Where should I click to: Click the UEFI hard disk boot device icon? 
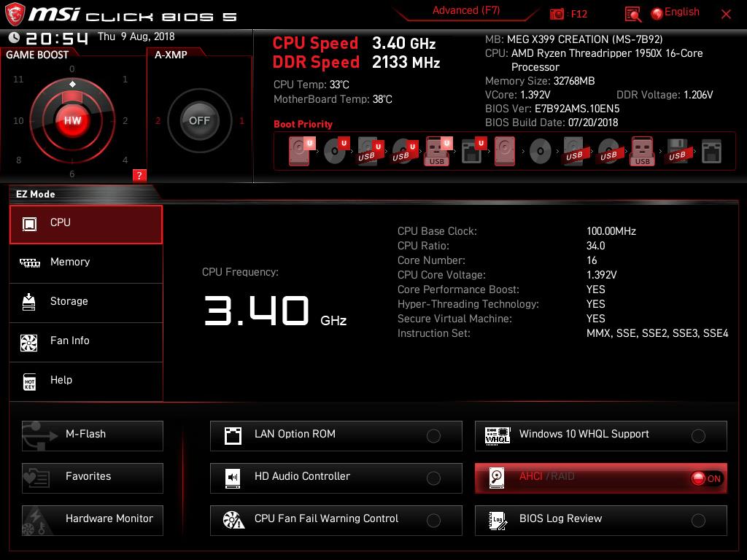click(x=301, y=151)
